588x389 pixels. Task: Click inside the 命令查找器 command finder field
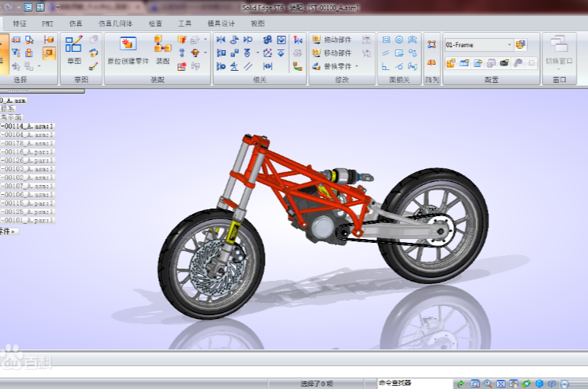coord(415,383)
